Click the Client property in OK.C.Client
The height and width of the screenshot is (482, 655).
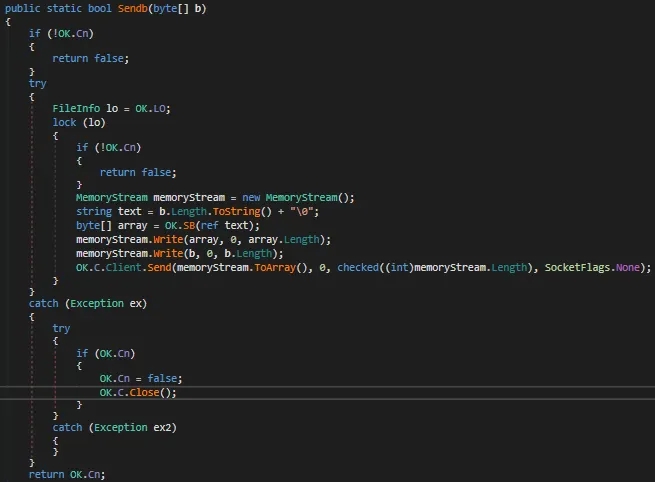pyautogui.click(x=126, y=268)
